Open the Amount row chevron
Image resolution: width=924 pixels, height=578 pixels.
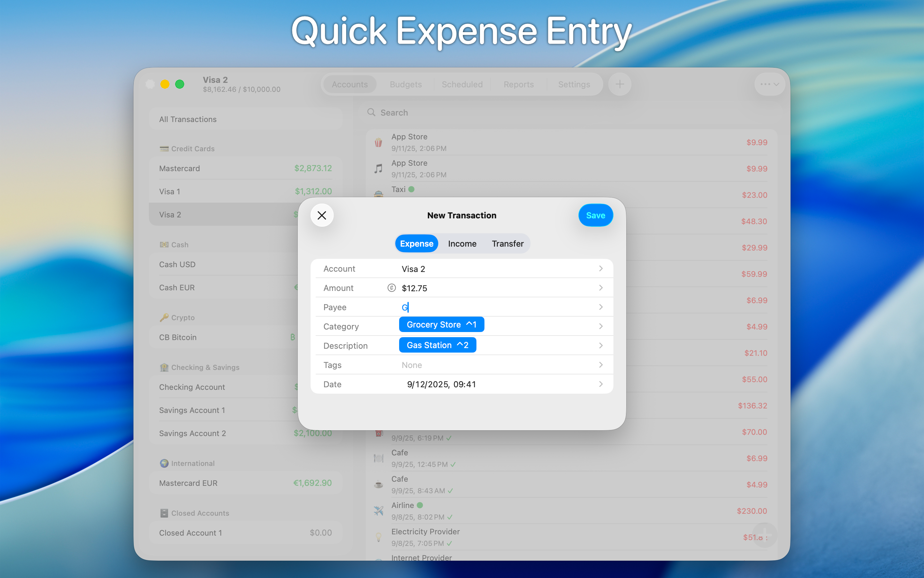(601, 288)
